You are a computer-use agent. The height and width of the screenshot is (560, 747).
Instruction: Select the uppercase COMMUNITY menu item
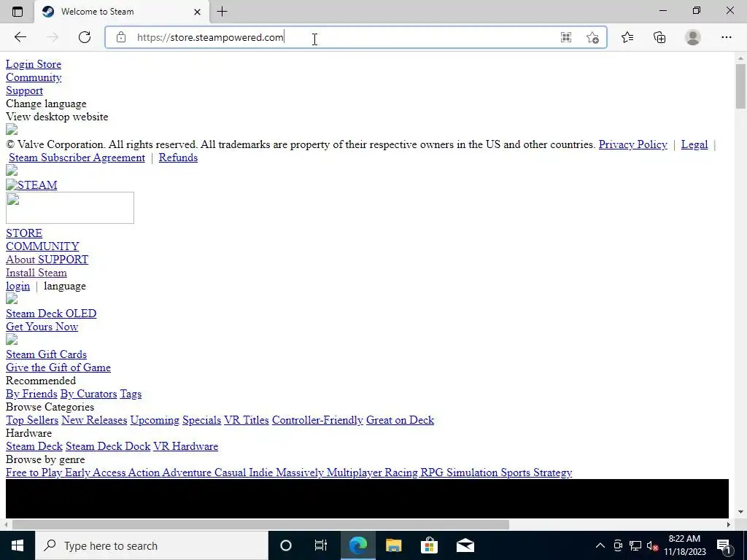(42, 246)
